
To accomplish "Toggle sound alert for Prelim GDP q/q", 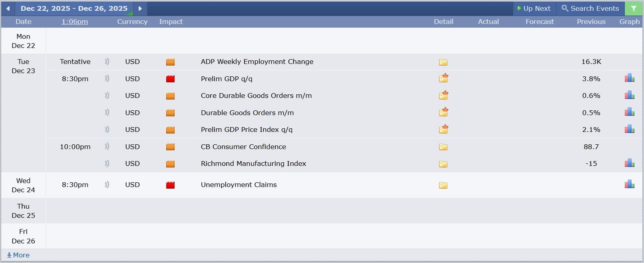I will [107, 79].
